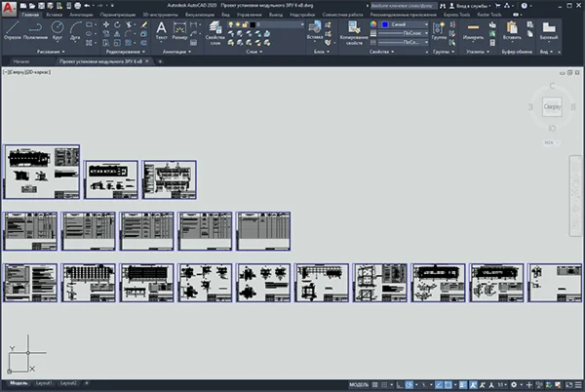
Task: Click the viewport label above the drawing
Action: point(27,72)
